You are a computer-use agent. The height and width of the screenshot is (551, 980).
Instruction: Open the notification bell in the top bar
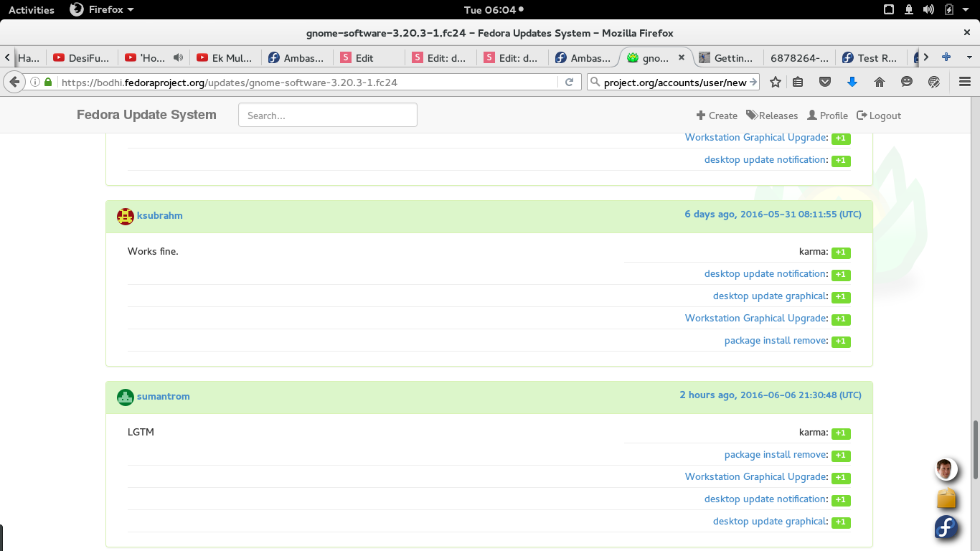coord(909,10)
